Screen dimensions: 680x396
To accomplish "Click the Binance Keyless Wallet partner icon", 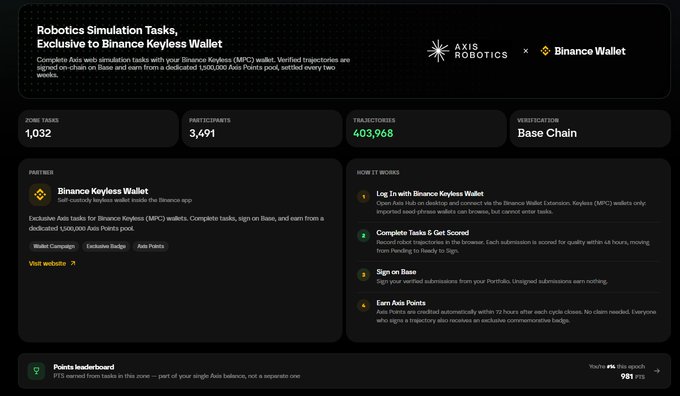I will (40, 194).
